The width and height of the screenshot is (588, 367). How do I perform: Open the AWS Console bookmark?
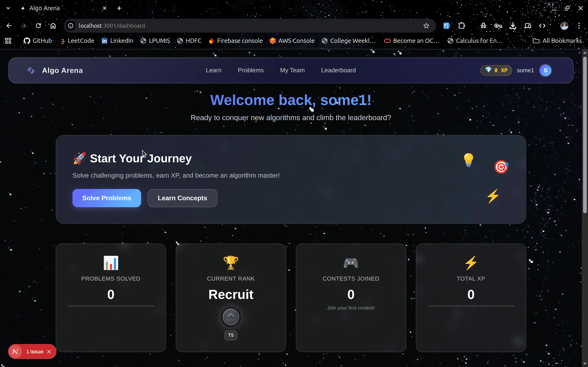292,41
